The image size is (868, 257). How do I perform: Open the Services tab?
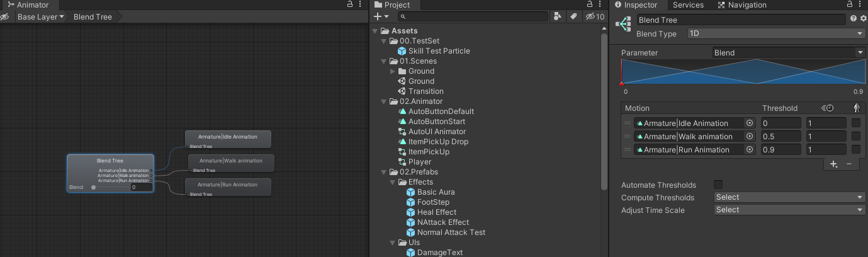(x=688, y=5)
